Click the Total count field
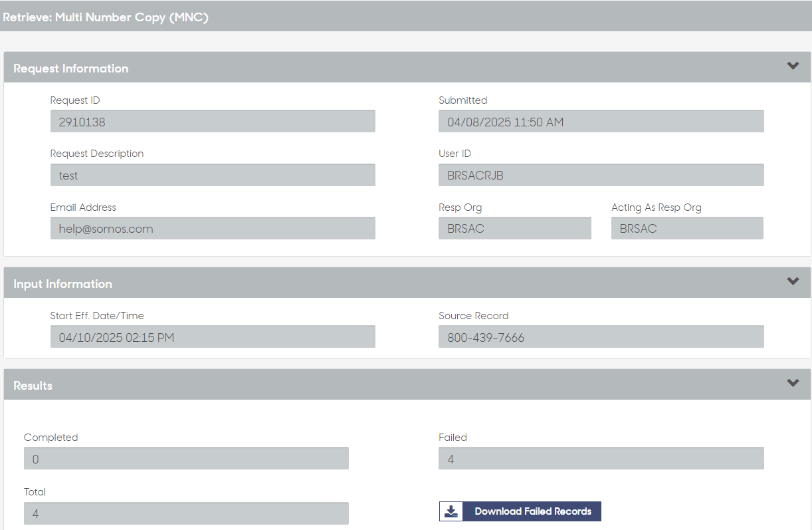This screenshot has height=530, width=812. coord(186,513)
